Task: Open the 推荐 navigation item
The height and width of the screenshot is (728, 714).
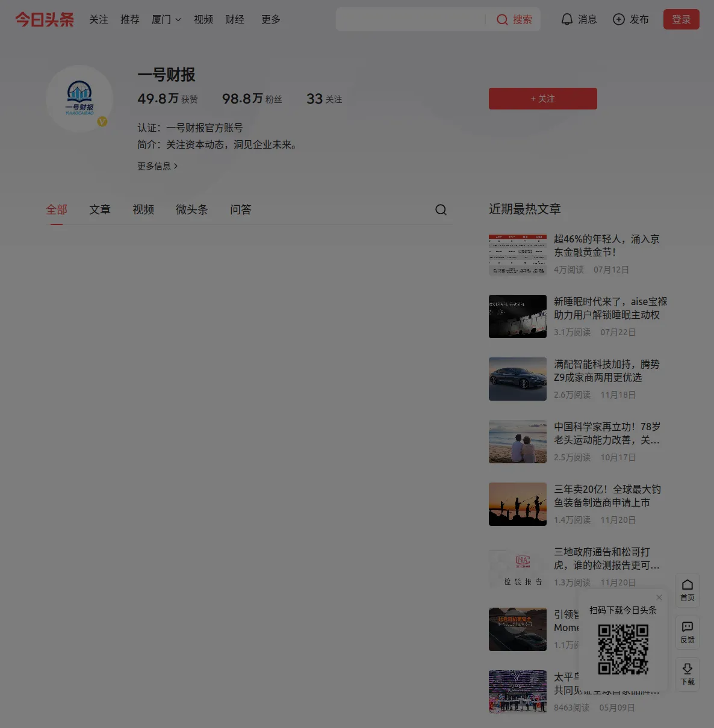Action: tap(130, 19)
